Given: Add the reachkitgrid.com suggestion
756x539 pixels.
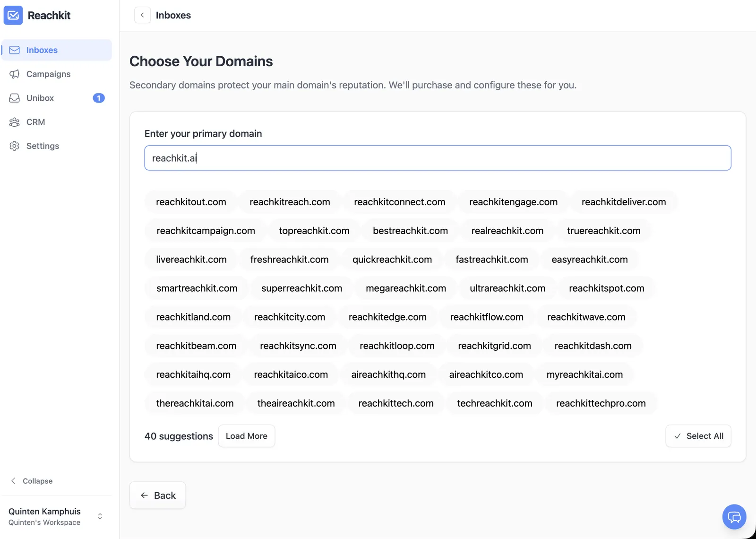Looking at the screenshot, I should click(x=495, y=346).
